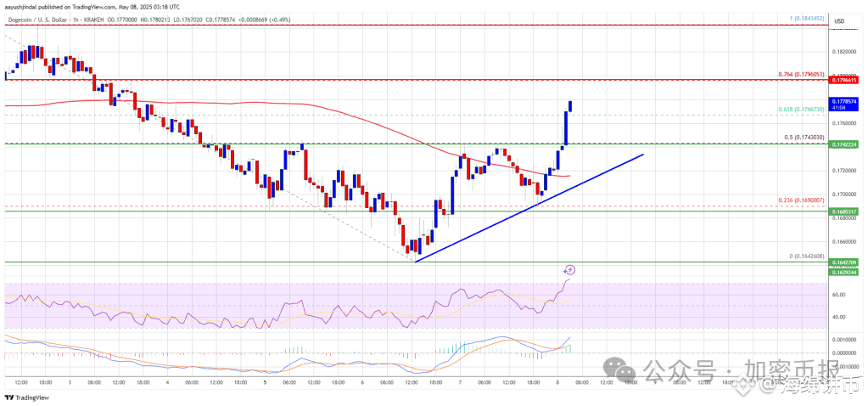868x406 pixels.
Task: Click the date label 5 on time axis
Action: 264,383
